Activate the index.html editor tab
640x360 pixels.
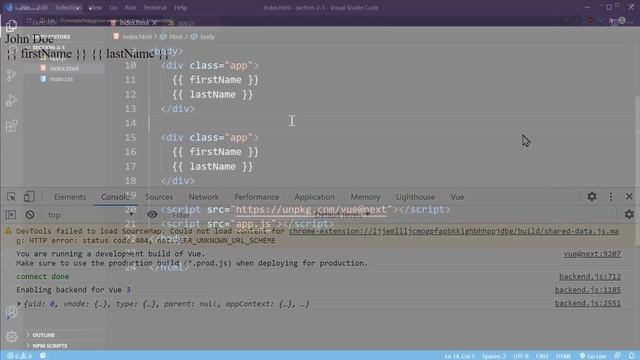tap(134, 22)
